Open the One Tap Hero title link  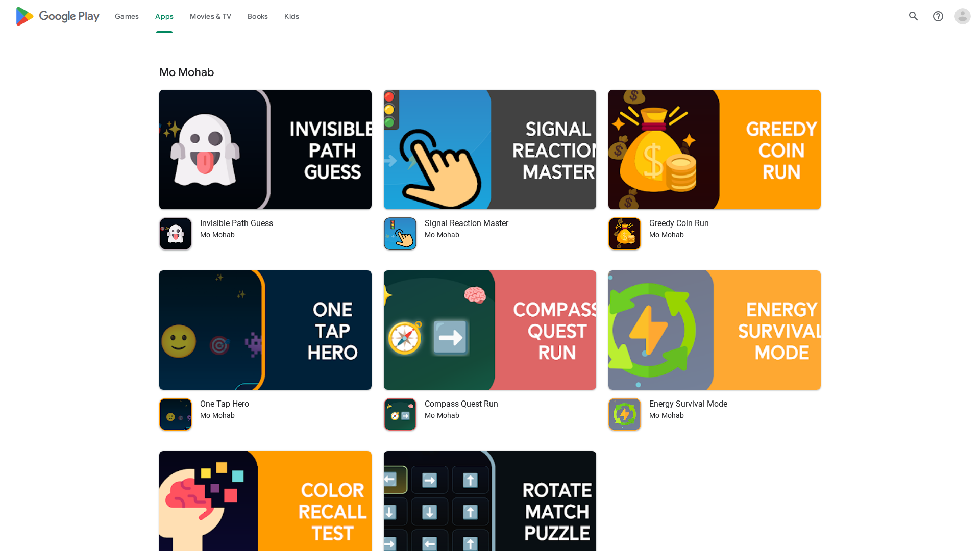click(225, 404)
